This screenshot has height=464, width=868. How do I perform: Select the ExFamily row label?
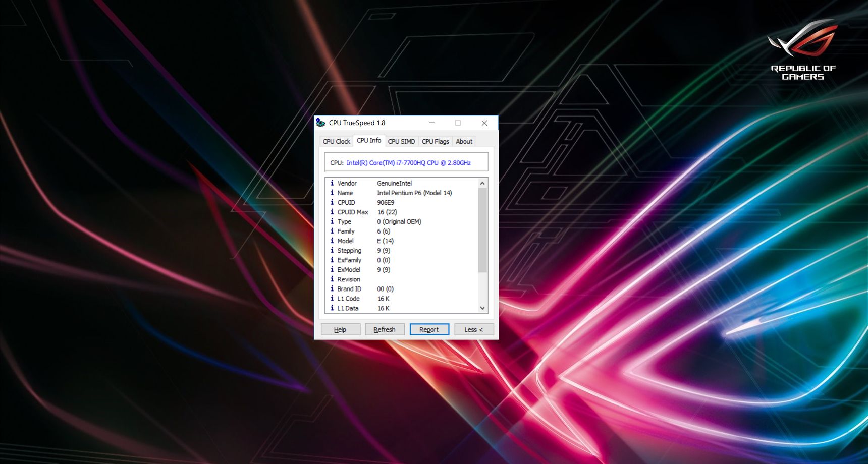point(349,260)
